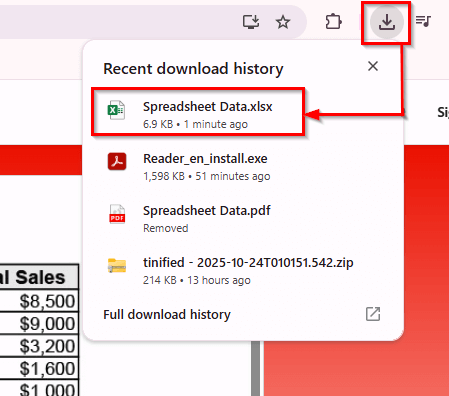Open the Chrome downloads toolbar button
Screen dimensions: 449x396
click(x=387, y=22)
